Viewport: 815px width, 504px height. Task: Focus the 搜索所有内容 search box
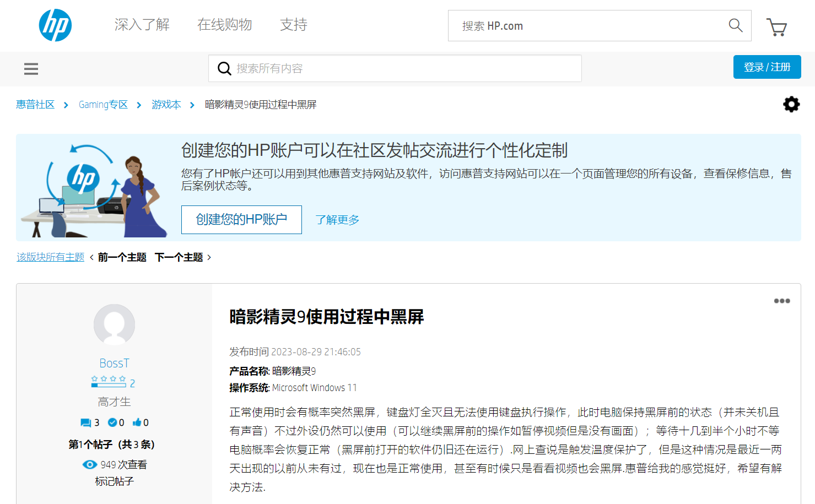click(395, 68)
